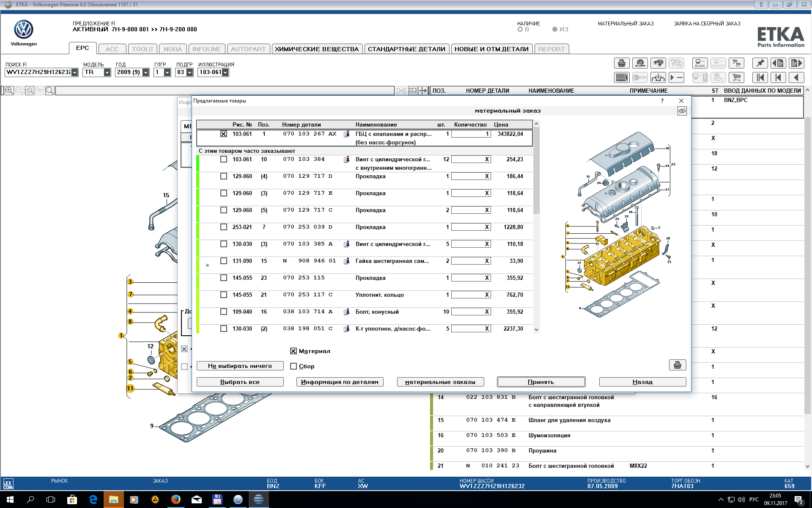Open File Explorer in the taskbar
This screenshot has width=812, height=508.
point(114,500)
